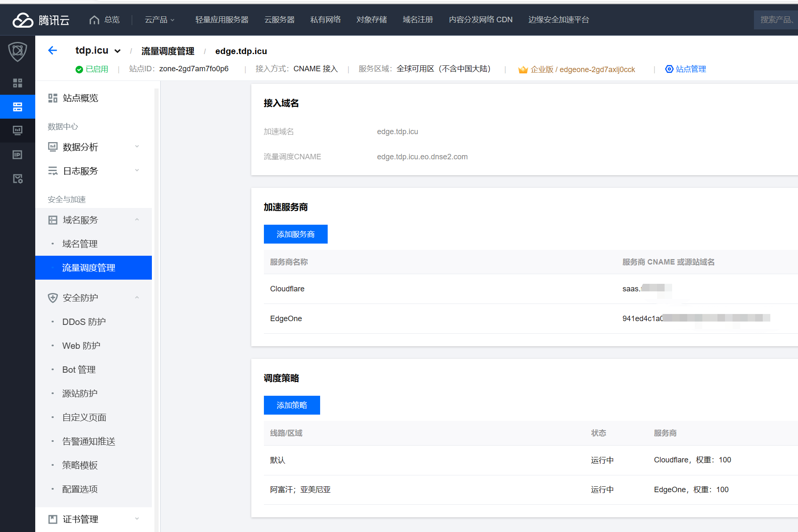The width and height of the screenshot is (798, 532).
Task: Click the Cloudflare provider row name
Action: 287,289
